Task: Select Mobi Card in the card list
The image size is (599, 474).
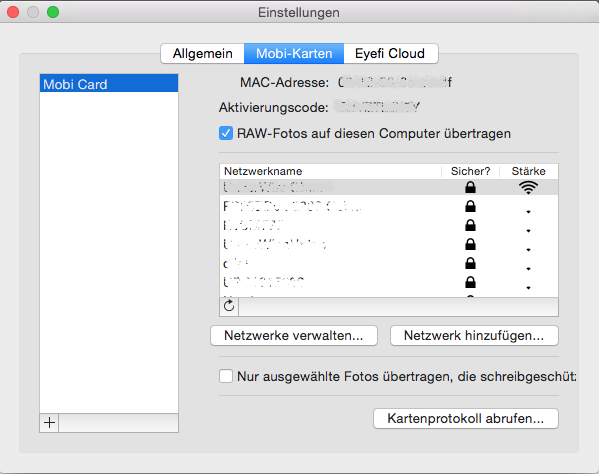Action: click(109, 84)
